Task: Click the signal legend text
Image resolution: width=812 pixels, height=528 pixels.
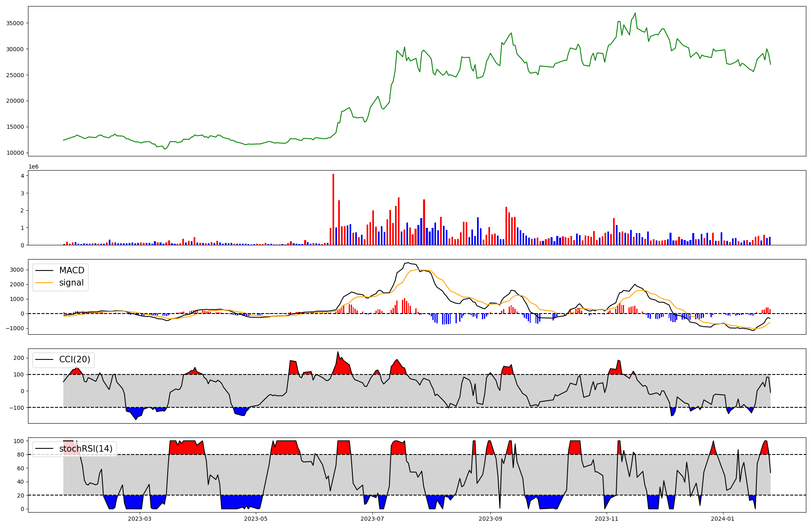Action: [x=71, y=283]
